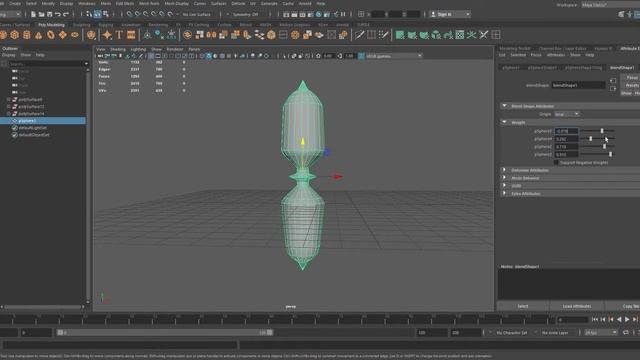
Task: Create a polygon disc from the shelf
Action: pos(75,35)
